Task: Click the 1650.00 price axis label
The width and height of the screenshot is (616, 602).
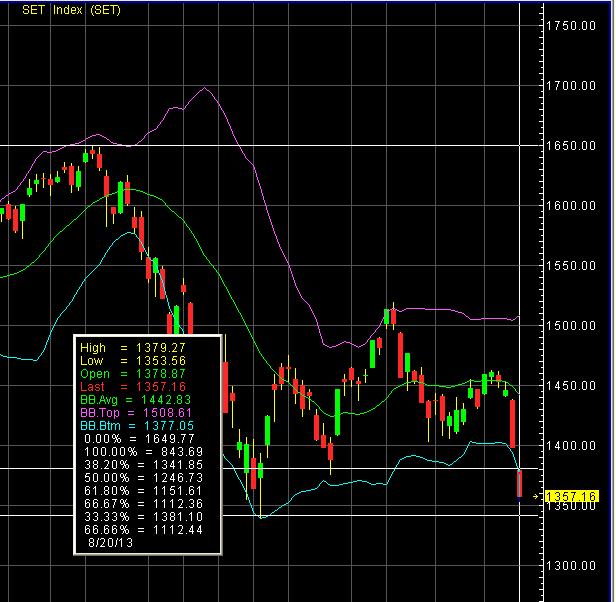Action: click(571, 146)
